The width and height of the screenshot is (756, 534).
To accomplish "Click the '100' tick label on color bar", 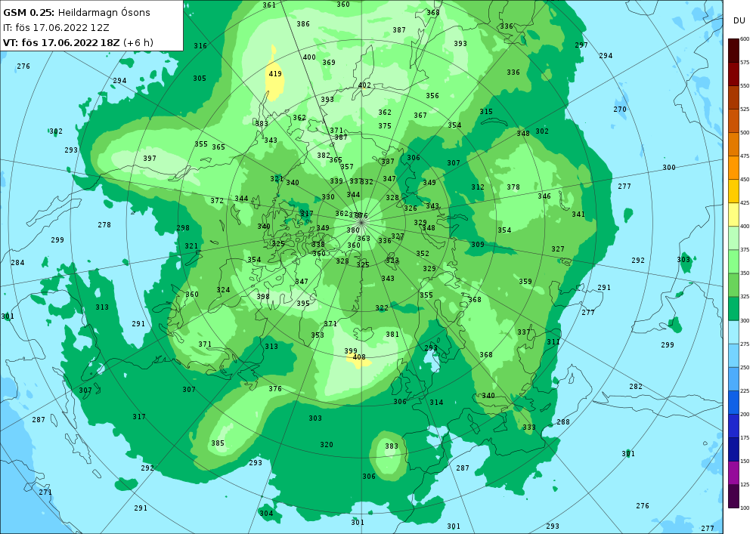I will click(x=745, y=508).
